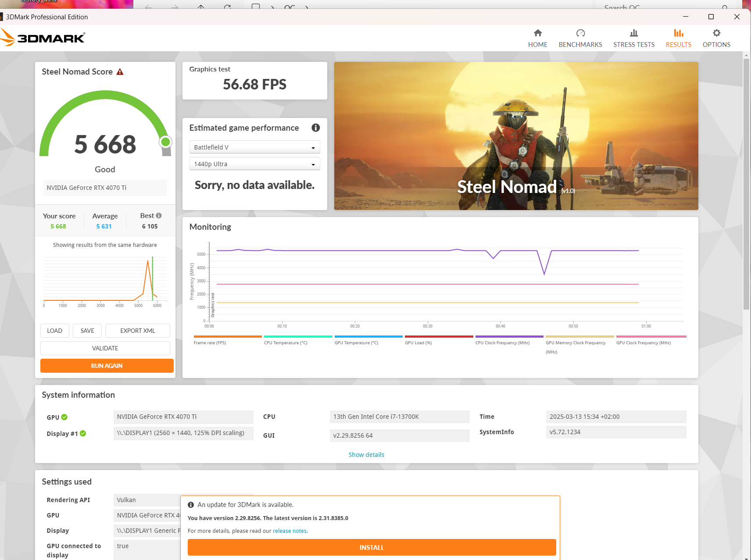Toggle GPU Clock Frequency legend color

coord(651,337)
